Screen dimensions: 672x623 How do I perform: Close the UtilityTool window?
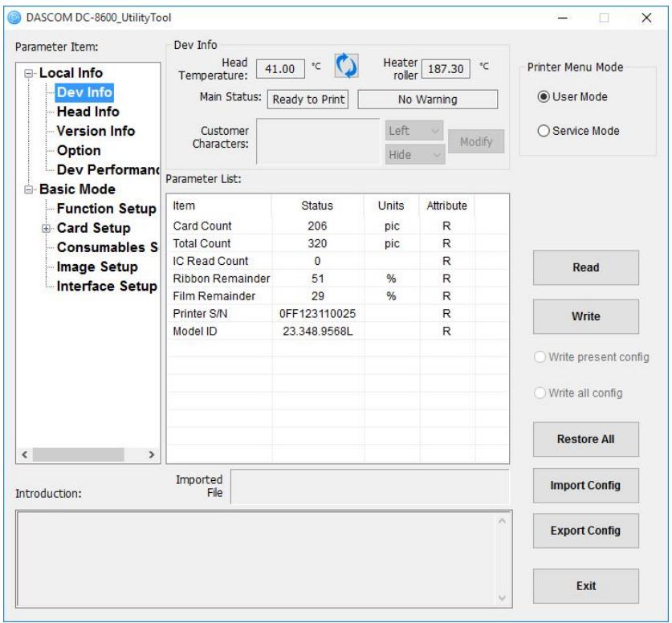click(646, 18)
